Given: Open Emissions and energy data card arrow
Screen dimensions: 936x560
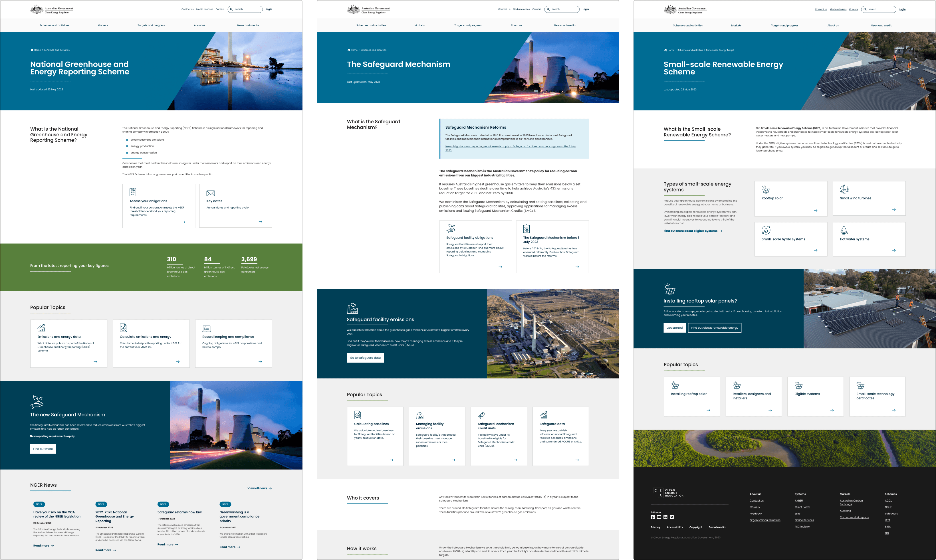Looking at the screenshot, I should click(96, 361).
